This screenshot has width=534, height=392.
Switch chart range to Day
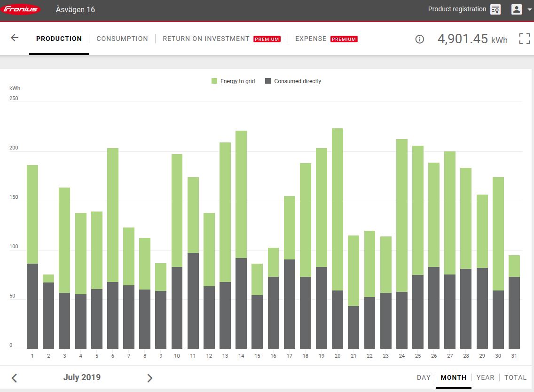(x=424, y=377)
